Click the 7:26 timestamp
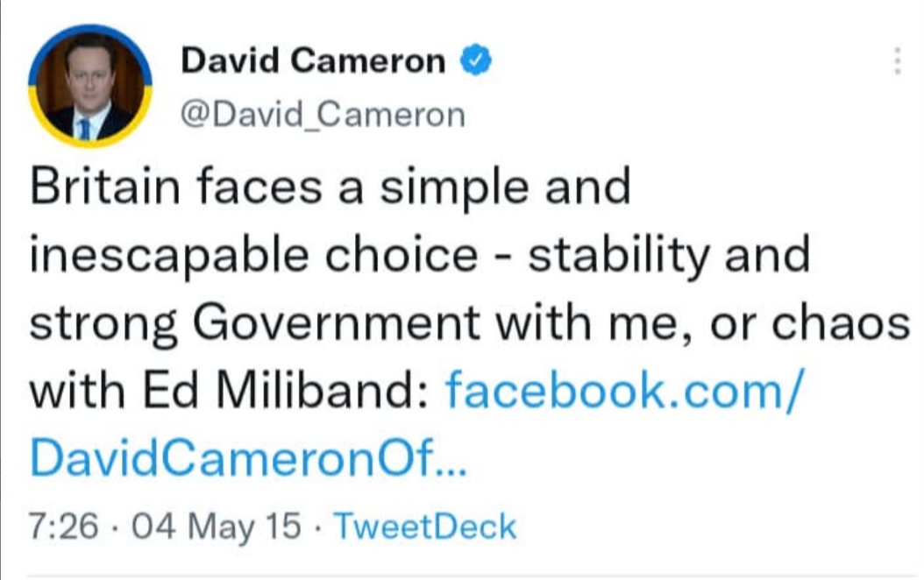This screenshot has width=924, height=580. click(x=58, y=527)
